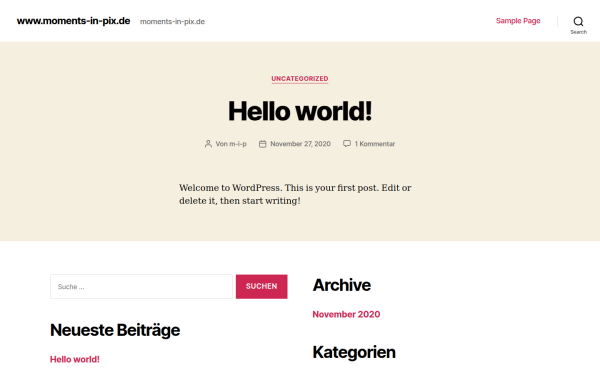This screenshot has width=600, height=375.
Task: Click the www.moments-in-pix.de site title
Action: click(x=73, y=21)
